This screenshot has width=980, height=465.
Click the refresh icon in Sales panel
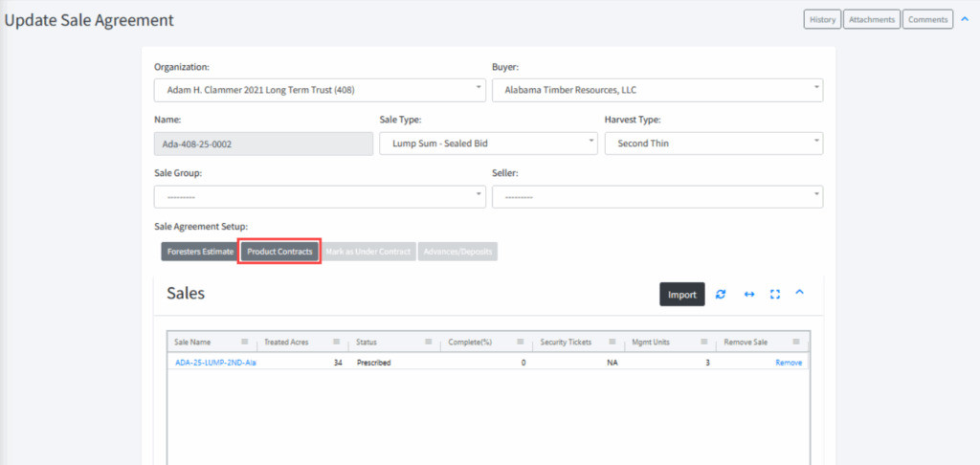[x=721, y=295]
